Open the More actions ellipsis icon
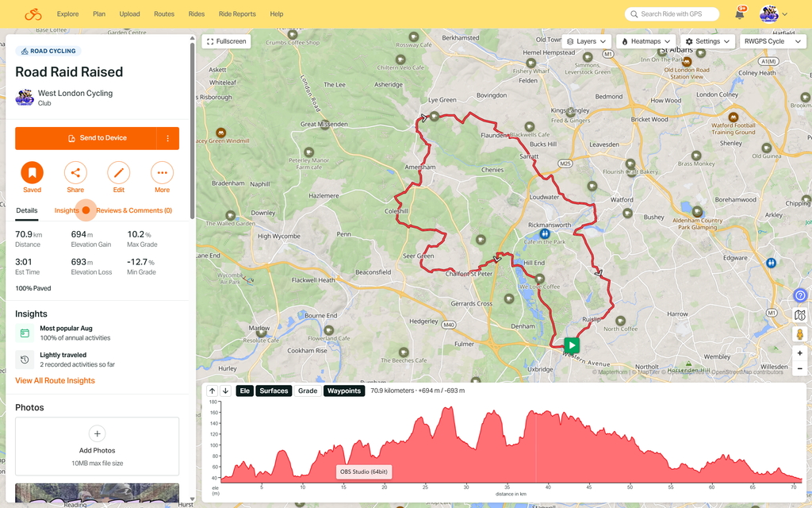 point(162,172)
